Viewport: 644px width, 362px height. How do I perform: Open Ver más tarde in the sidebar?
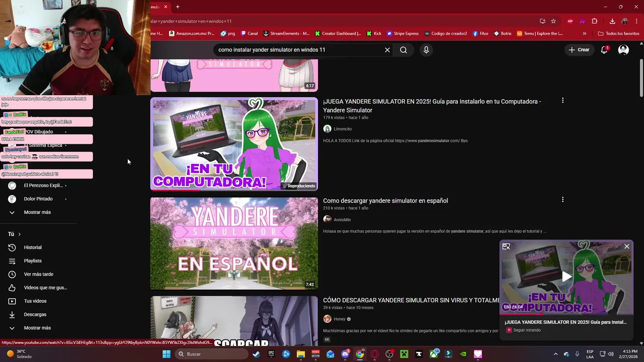pos(38,274)
